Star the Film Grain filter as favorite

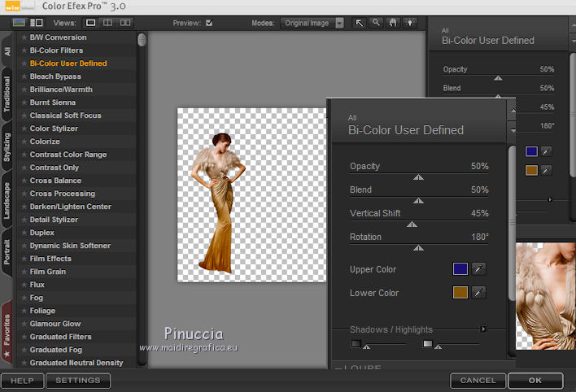coord(24,272)
